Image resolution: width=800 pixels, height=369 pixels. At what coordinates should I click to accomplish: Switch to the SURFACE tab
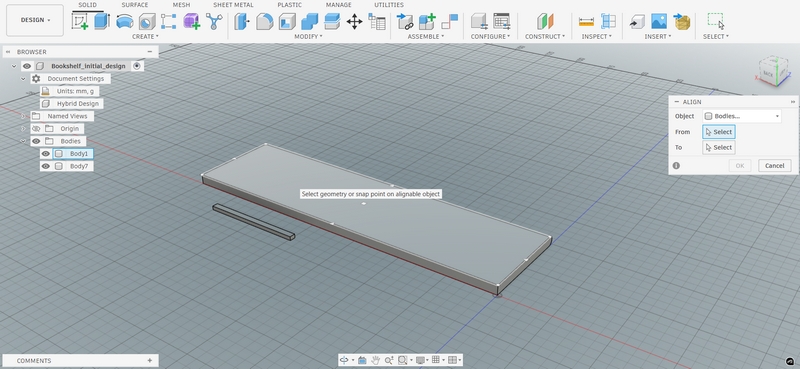point(135,5)
